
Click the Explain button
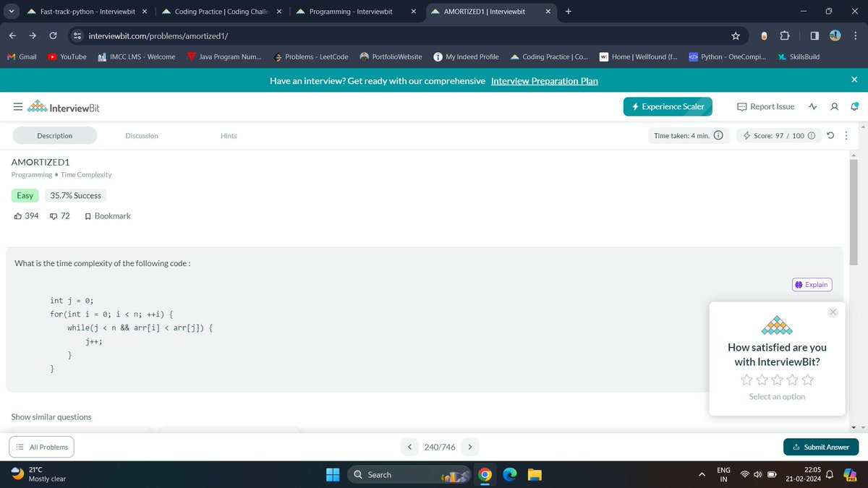click(x=812, y=284)
